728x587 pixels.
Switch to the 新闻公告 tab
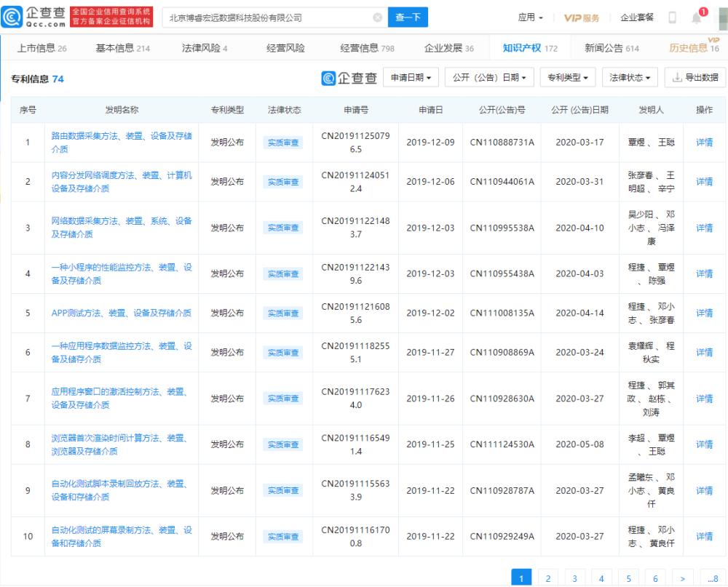[612, 48]
